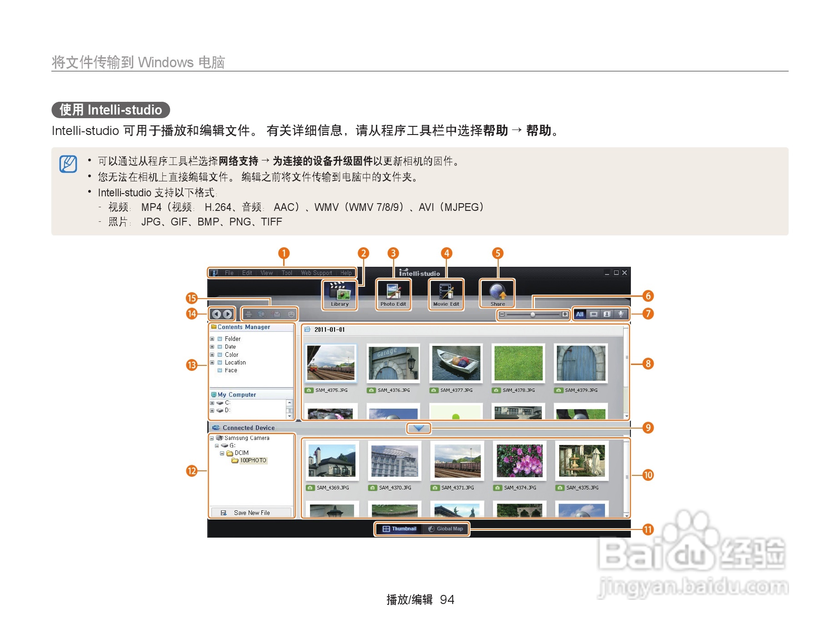Collapse the G: drive node
Viewport: 840px width, 634px height.
pyautogui.click(x=217, y=446)
